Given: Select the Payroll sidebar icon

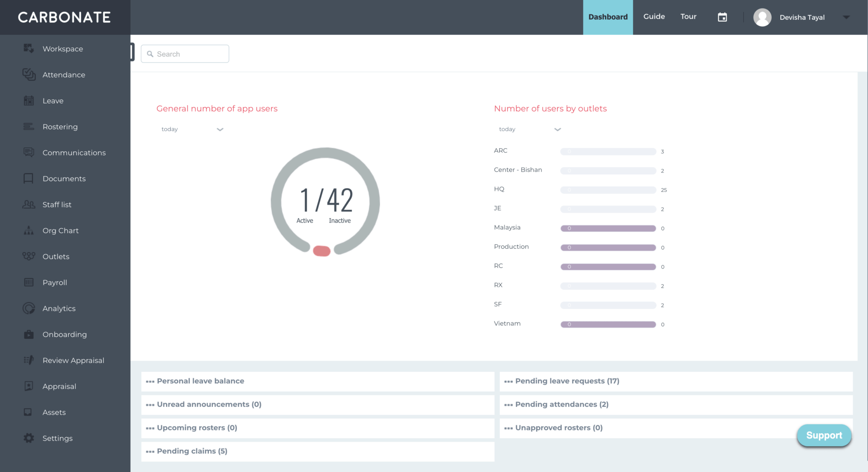Looking at the screenshot, I should (28, 282).
